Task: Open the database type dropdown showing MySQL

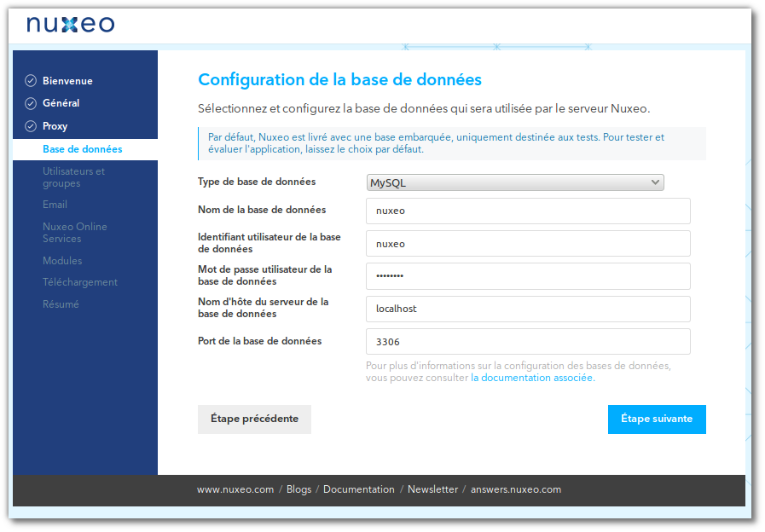Action: coord(515,182)
